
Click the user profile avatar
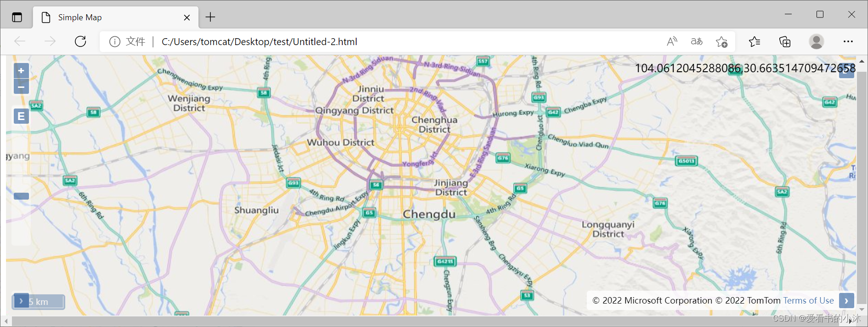pos(817,42)
